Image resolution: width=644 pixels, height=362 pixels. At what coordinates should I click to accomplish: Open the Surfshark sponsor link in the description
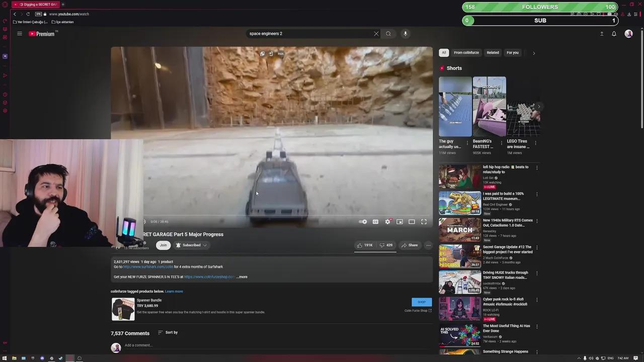coord(148,266)
